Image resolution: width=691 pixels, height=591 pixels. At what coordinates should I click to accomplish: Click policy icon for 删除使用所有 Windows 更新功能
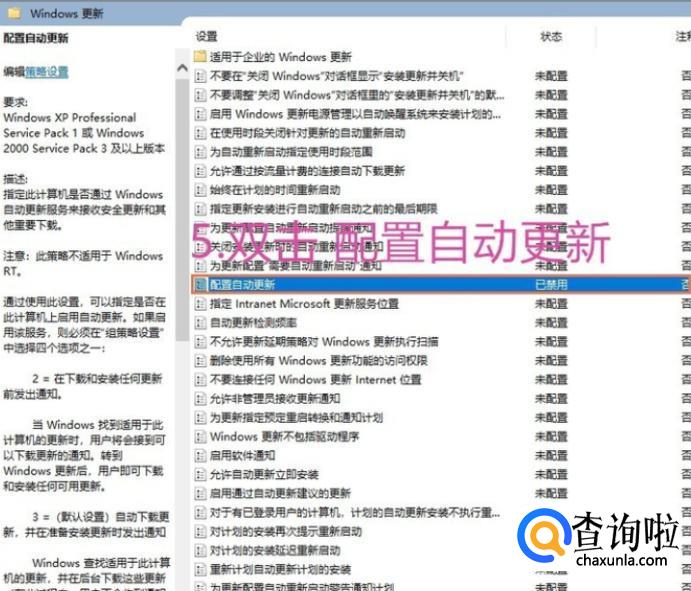(x=201, y=361)
